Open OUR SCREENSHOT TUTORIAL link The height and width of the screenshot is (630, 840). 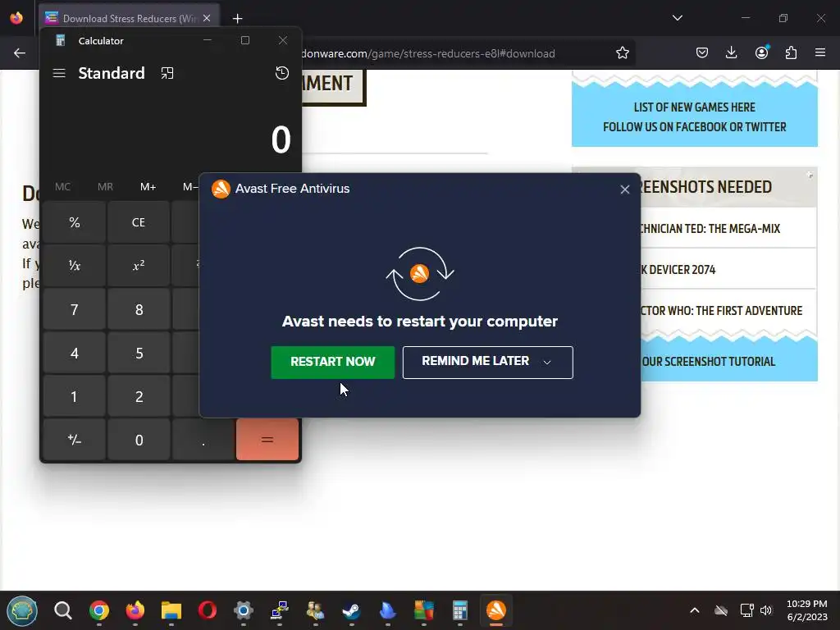(x=708, y=362)
